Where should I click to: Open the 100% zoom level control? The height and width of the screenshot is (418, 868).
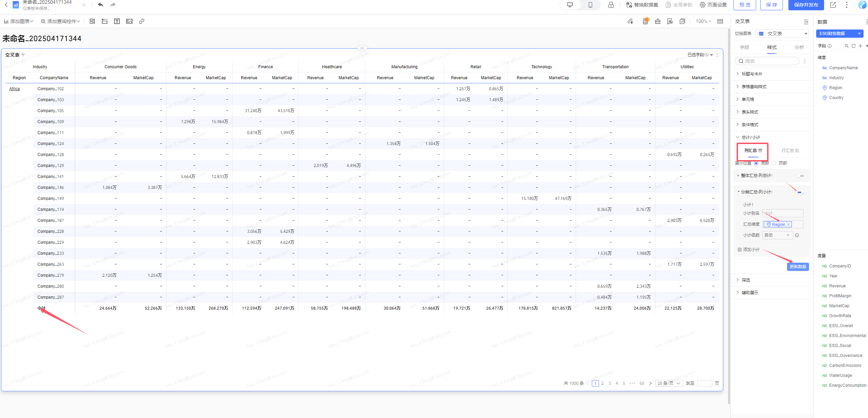coord(703,21)
